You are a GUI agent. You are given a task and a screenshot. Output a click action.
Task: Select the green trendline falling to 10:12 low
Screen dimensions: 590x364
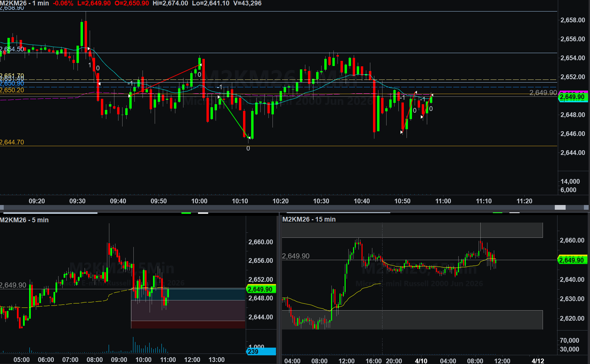tap(234, 117)
